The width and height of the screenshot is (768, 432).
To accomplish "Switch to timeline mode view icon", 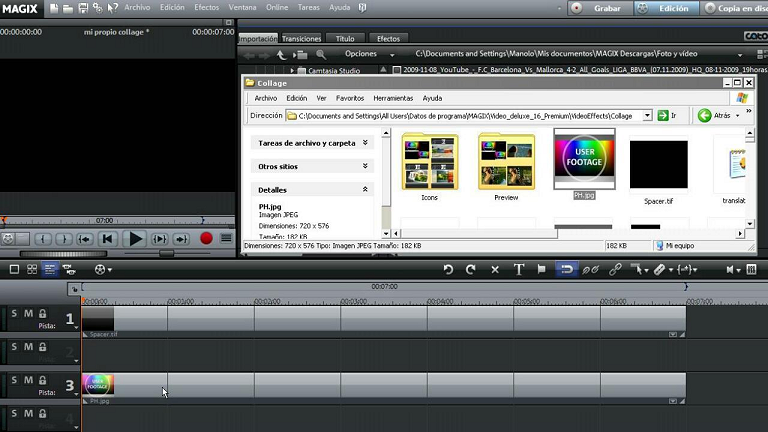I will point(50,269).
